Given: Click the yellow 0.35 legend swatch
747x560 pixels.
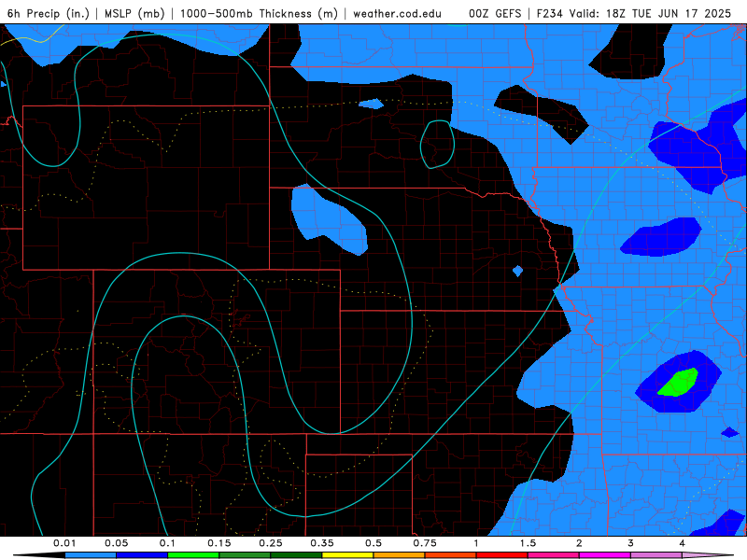Looking at the screenshot, I should click(347, 555).
